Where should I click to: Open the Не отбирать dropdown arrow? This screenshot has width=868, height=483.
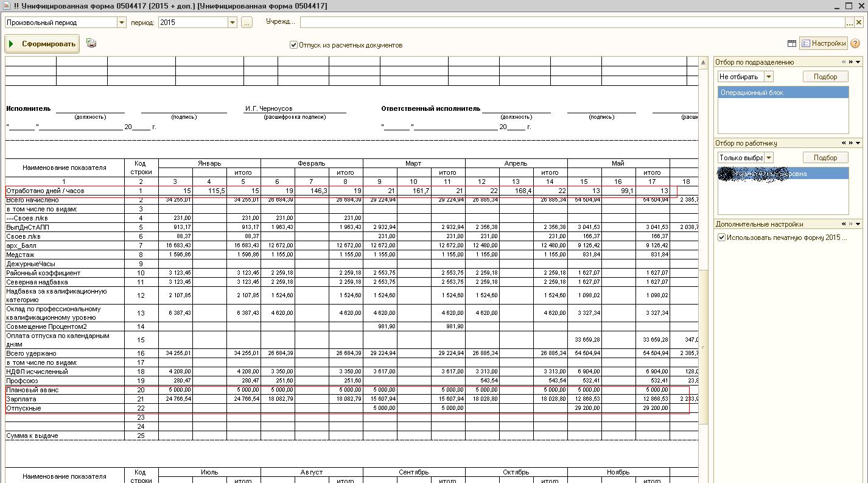[x=769, y=77]
